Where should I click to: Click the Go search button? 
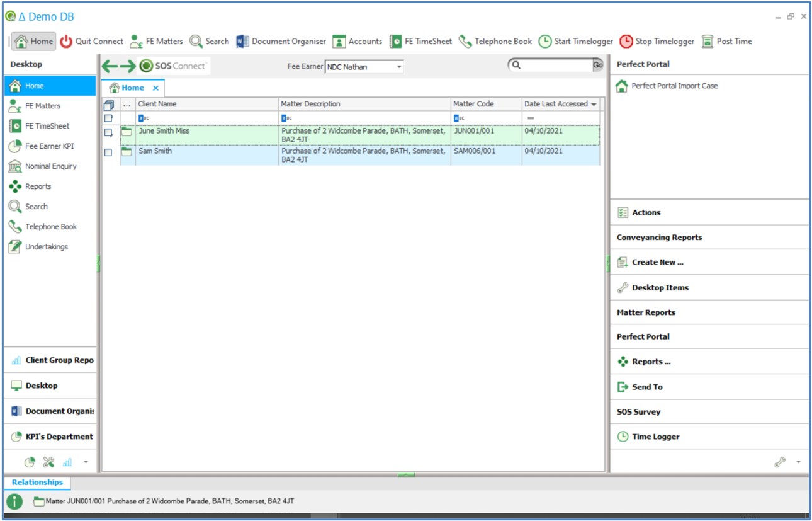pos(597,65)
